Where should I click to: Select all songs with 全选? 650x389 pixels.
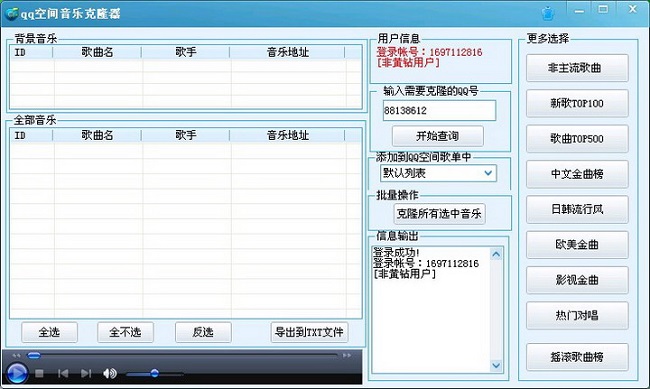coord(49,332)
